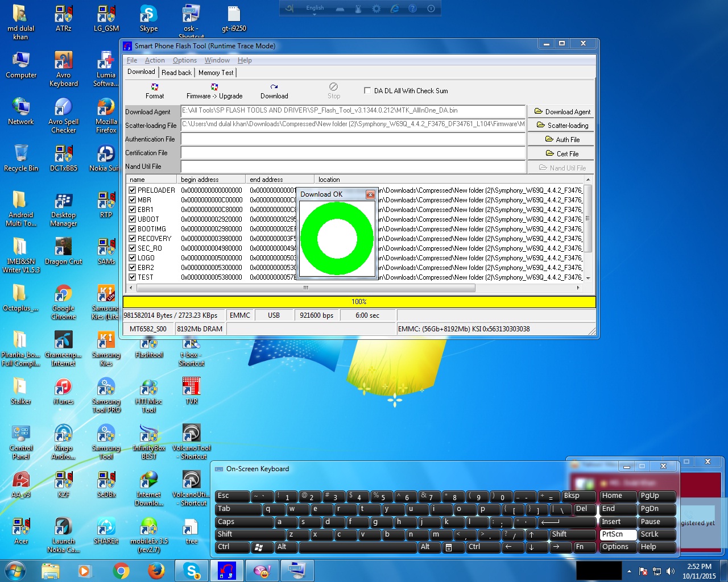Enable DA DL All With Check Sum
Image resolution: width=728 pixels, height=582 pixels.
(367, 90)
